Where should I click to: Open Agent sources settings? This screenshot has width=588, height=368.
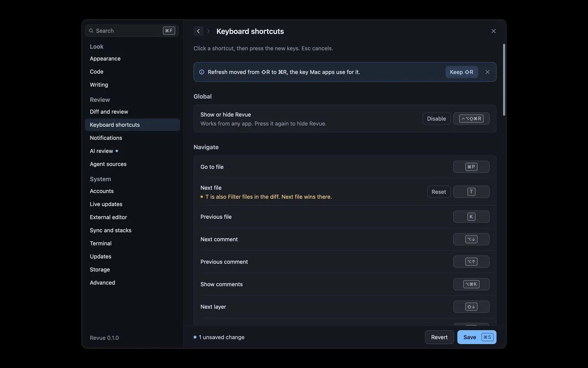pyautogui.click(x=132, y=164)
